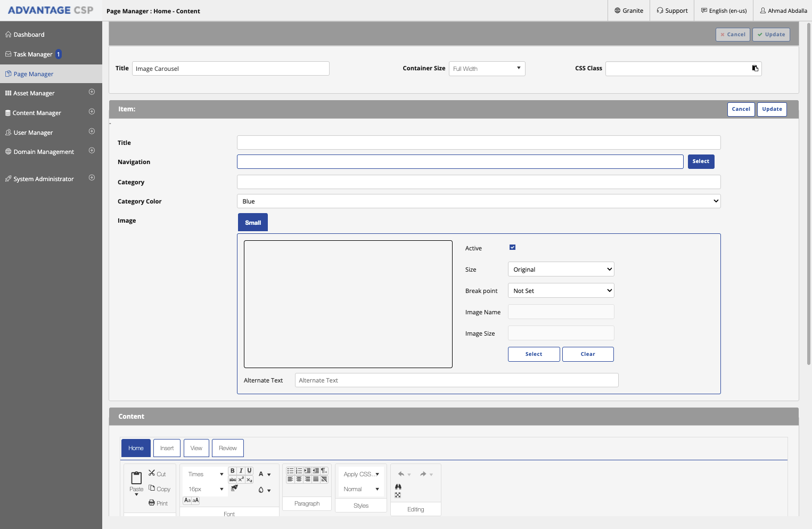This screenshot has height=529, width=812.
Task: Select the Small image tab
Action: click(253, 223)
